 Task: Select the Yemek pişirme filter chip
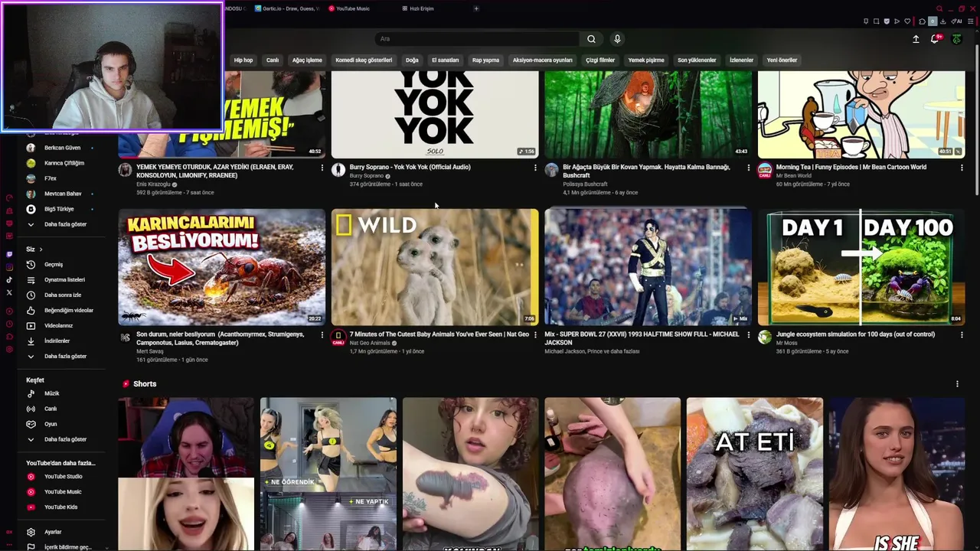coord(646,60)
